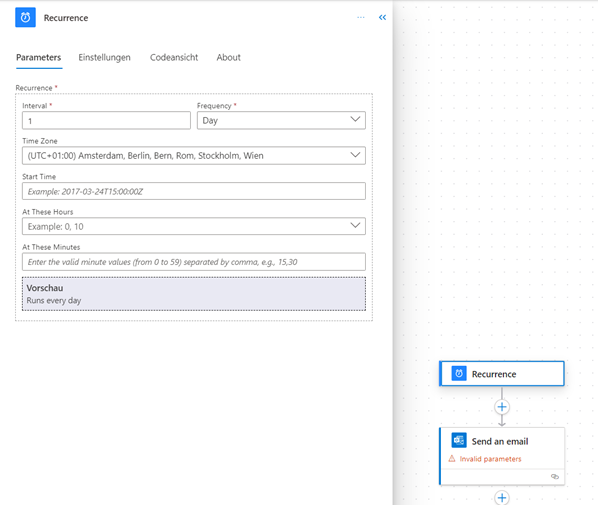Focus the At These Minutes field
Viewport: 598px width, 505px height.
tap(194, 262)
